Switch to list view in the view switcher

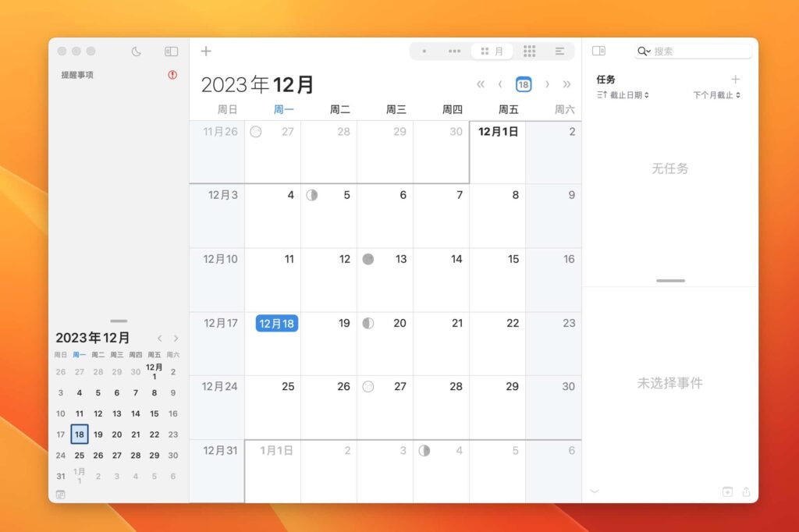(560, 51)
